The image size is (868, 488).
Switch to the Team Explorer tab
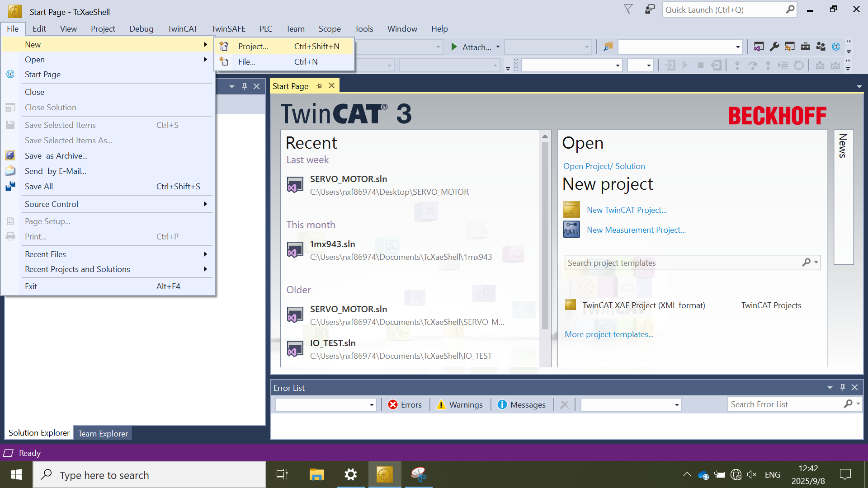coord(103,433)
